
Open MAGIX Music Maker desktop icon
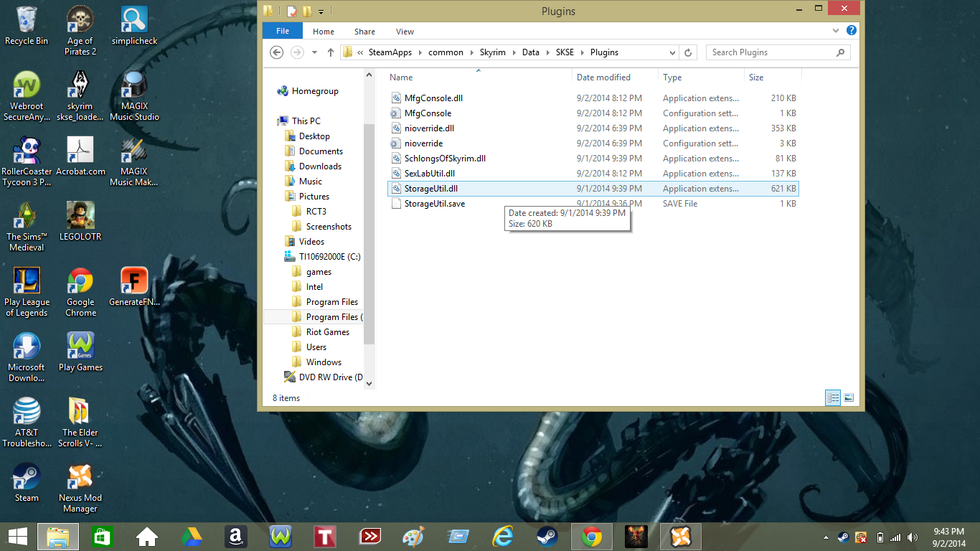click(x=134, y=161)
